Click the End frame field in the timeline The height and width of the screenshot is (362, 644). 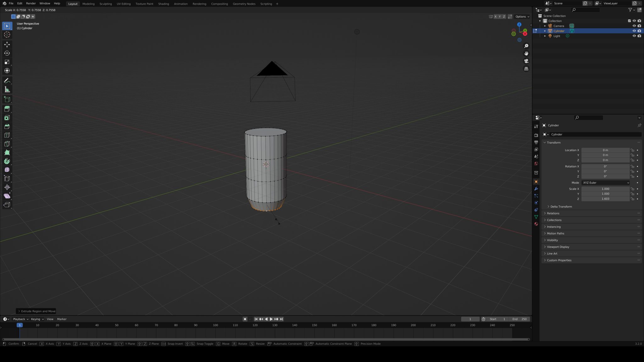[x=519, y=319]
